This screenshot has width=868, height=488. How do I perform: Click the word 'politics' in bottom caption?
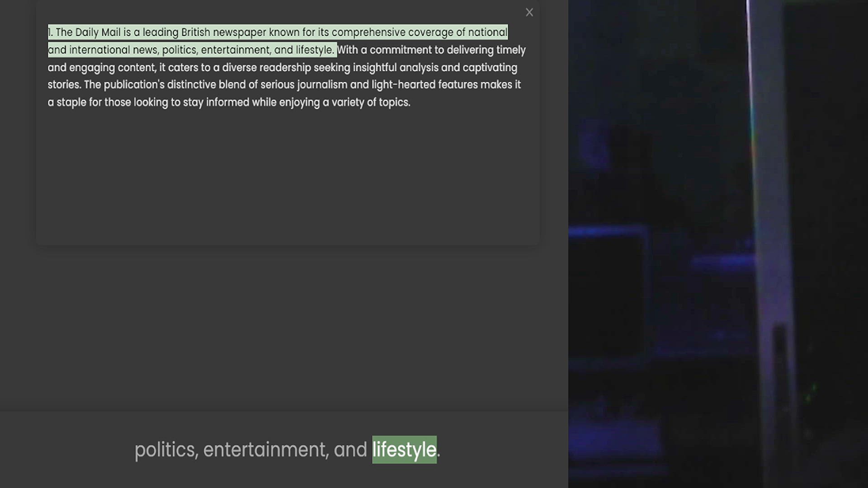pos(166,450)
